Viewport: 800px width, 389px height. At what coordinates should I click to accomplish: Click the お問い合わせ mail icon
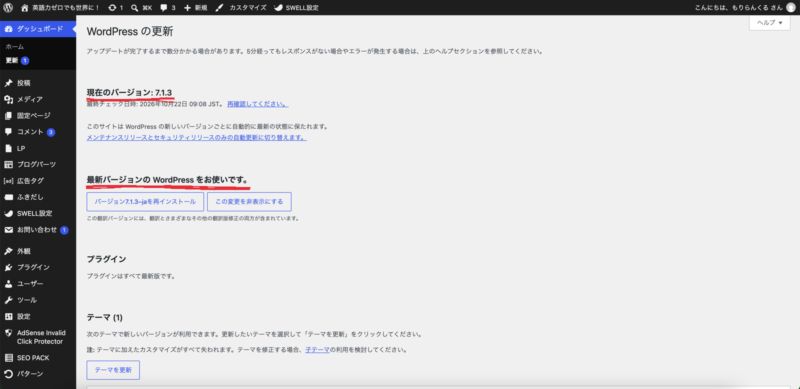(x=8, y=230)
